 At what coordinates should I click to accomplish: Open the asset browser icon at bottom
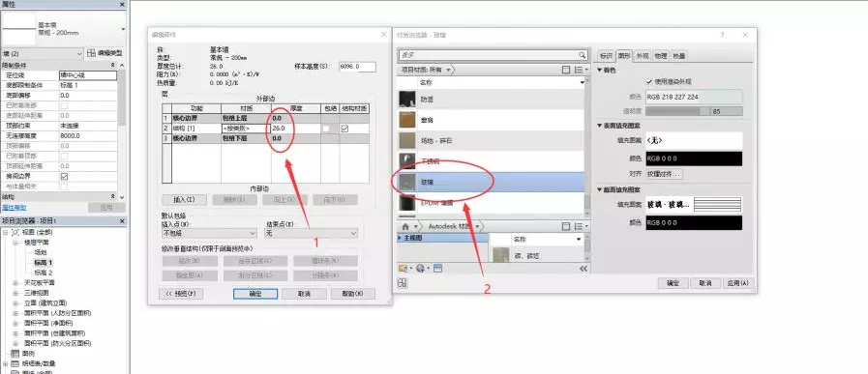coord(437,269)
